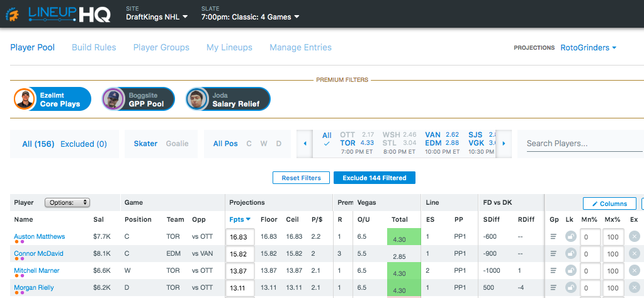
Task: Lock Connor McDavid in lineups
Action: 570,254
